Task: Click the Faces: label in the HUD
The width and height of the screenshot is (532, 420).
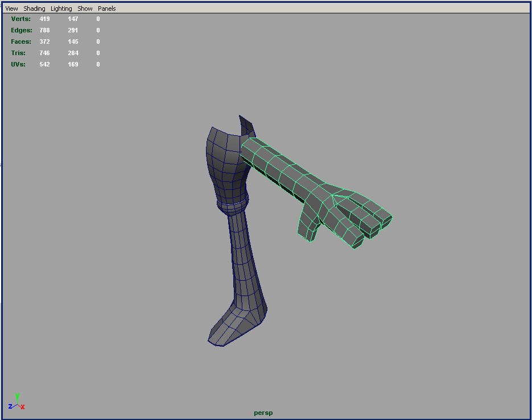Action: click(x=20, y=41)
